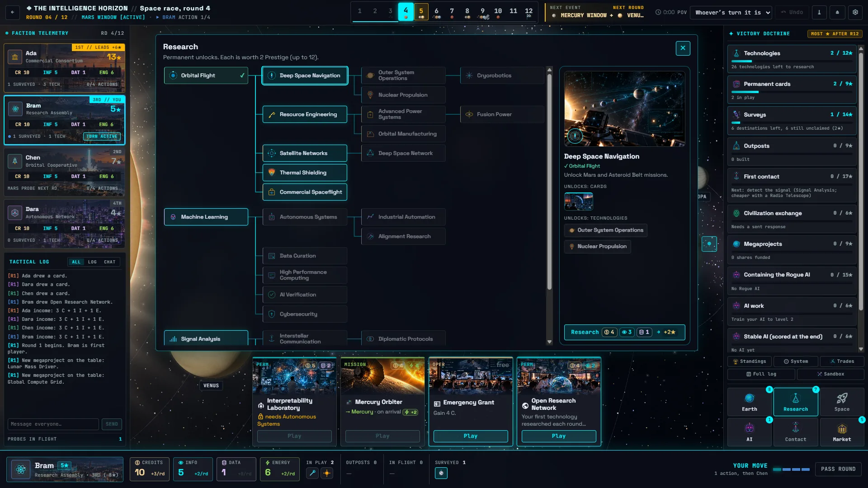Image resolution: width=868 pixels, height=488 pixels.
Task: Click the unlocked card thumbnail in details
Action: 578,201
